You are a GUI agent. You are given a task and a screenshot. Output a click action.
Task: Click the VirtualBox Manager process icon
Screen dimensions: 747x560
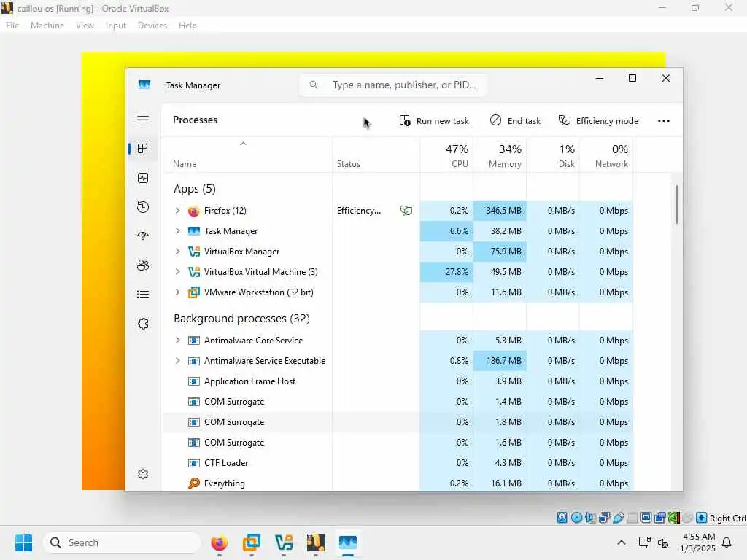194,252
